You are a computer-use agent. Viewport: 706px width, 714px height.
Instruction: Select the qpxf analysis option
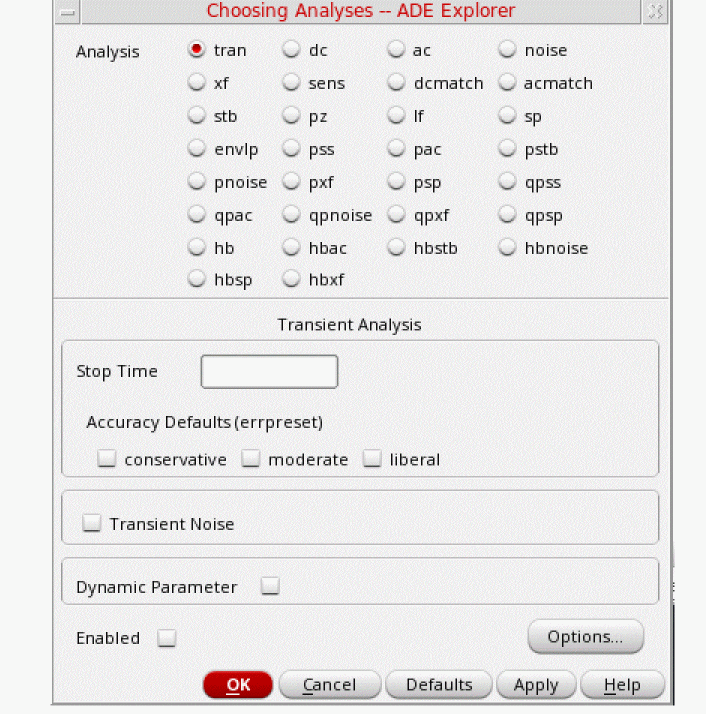[x=396, y=214]
